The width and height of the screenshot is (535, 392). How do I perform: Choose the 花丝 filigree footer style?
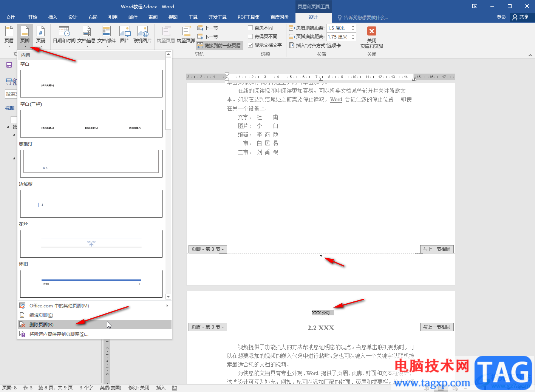click(x=91, y=244)
